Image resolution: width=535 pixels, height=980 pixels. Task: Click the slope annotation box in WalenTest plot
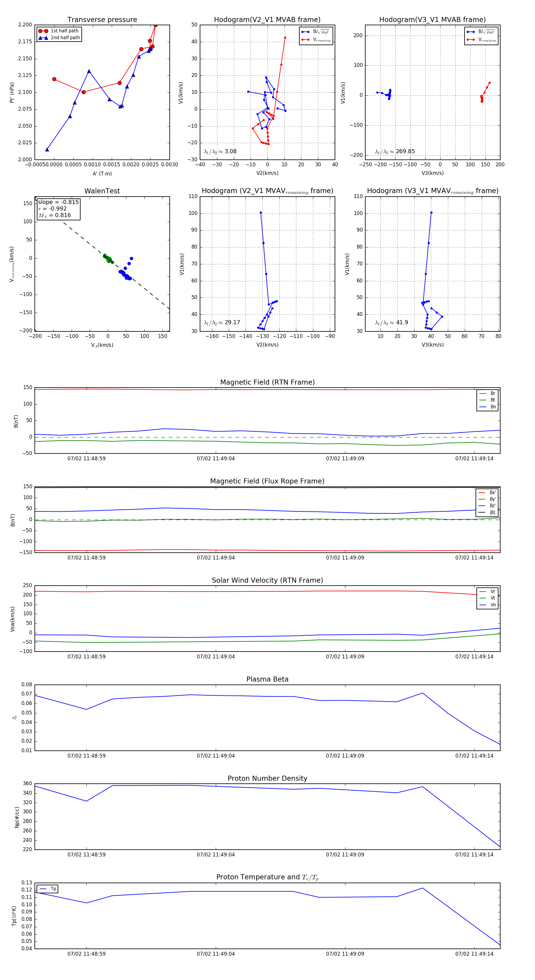tap(58, 208)
